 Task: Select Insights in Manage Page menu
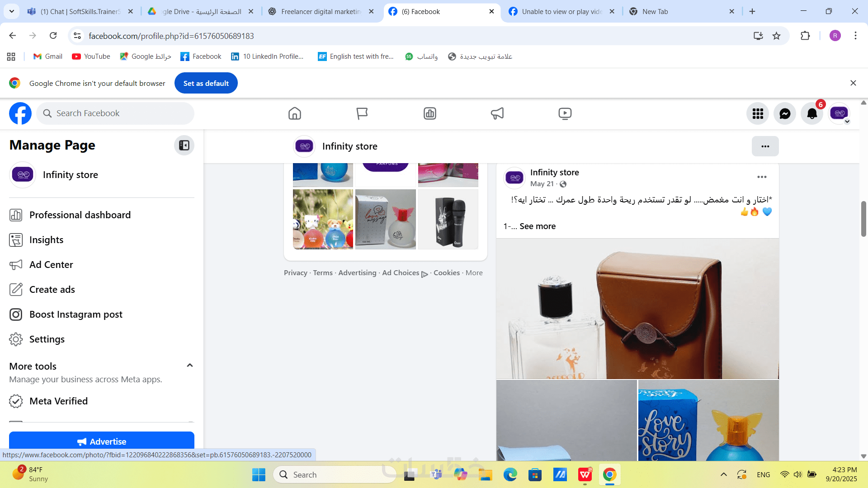[x=46, y=240]
